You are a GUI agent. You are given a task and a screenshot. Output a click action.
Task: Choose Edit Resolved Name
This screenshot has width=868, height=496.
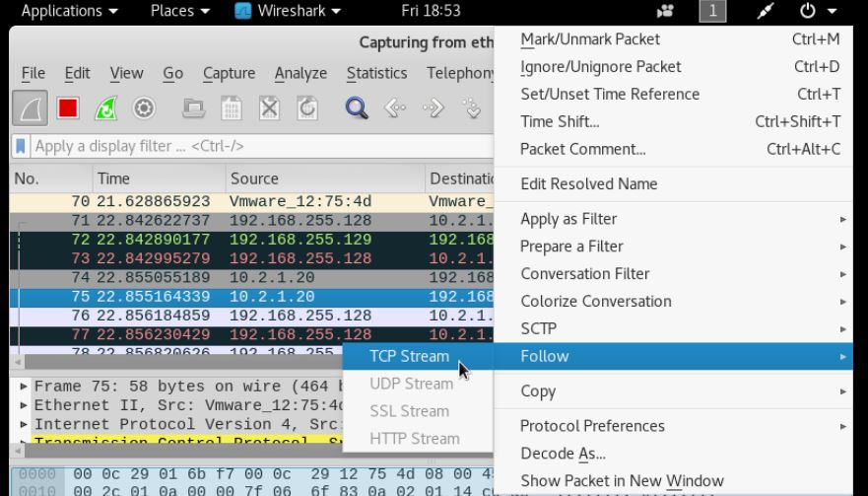pos(673,184)
